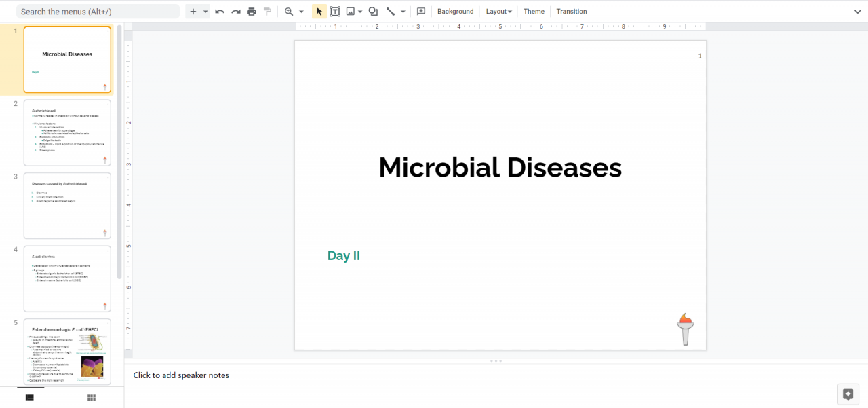Select the line tool icon
Screen dimensions: 868x408
coord(391,12)
